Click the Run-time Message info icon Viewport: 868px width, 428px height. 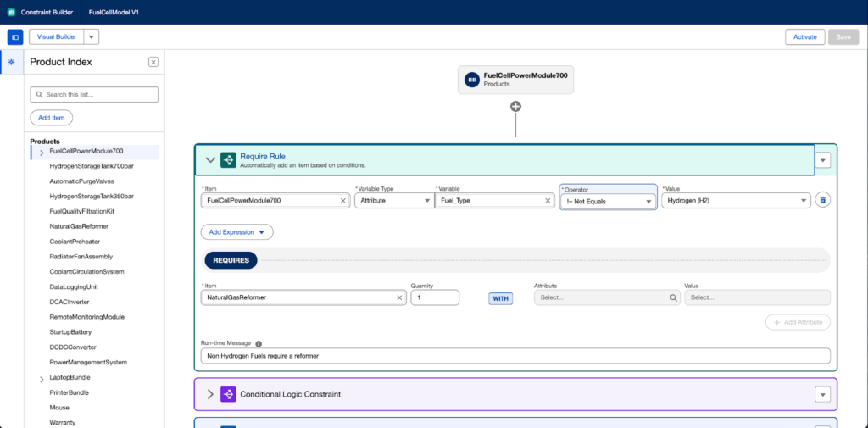[259, 343]
